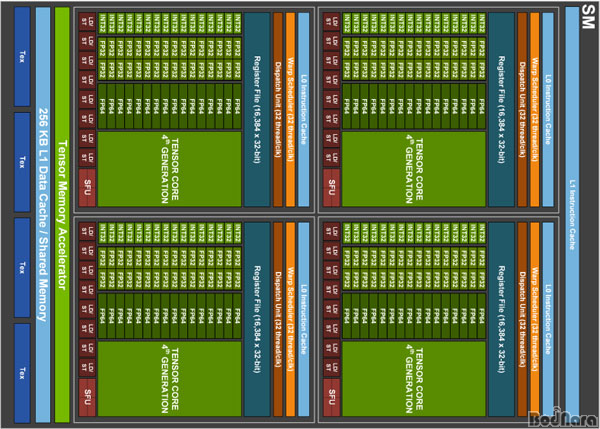Select the 256 KB L1 Data Cache block
This screenshot has height=429, width=600.
[x=43, y=215]
